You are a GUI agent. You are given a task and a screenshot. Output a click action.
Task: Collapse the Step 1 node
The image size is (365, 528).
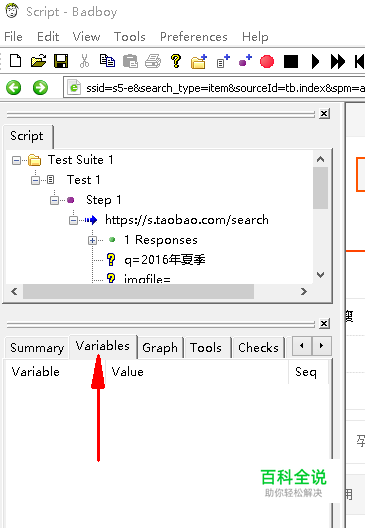(x=54, y=200)
